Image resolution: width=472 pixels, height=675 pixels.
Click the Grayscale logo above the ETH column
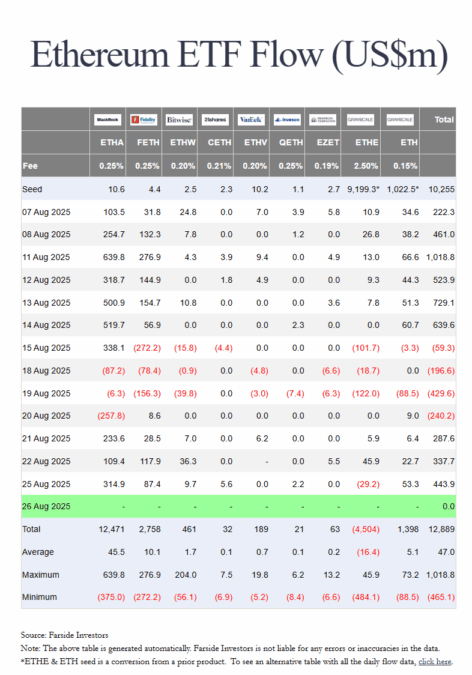tap(400, 120)
